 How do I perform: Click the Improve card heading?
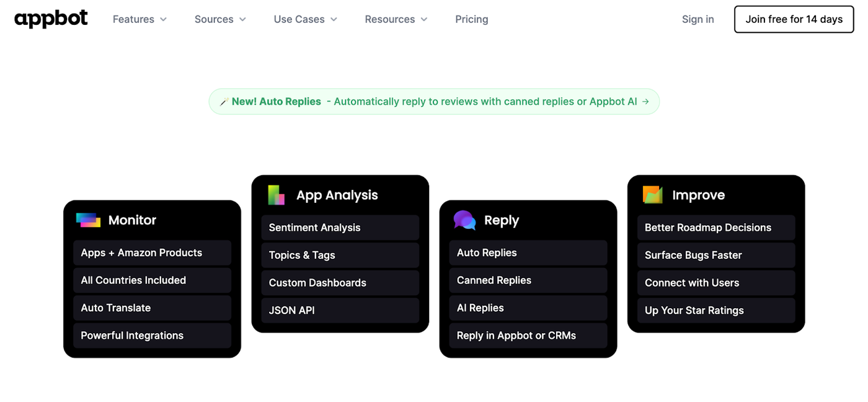coord(699,195)
